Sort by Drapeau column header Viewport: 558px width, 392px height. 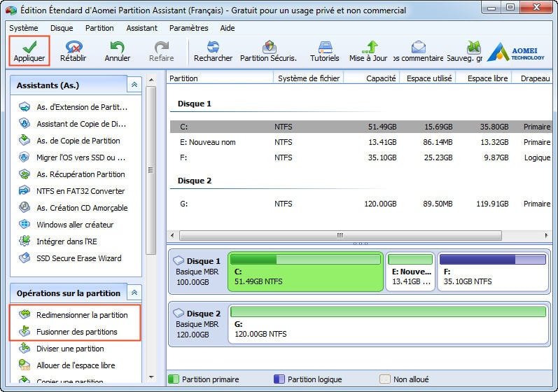point(532,78)
